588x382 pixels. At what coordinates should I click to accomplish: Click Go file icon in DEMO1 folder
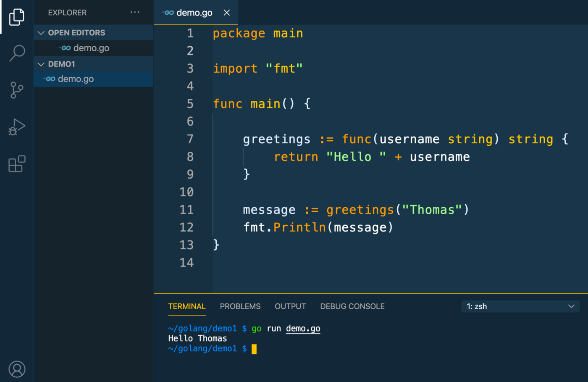click(50, 79)
